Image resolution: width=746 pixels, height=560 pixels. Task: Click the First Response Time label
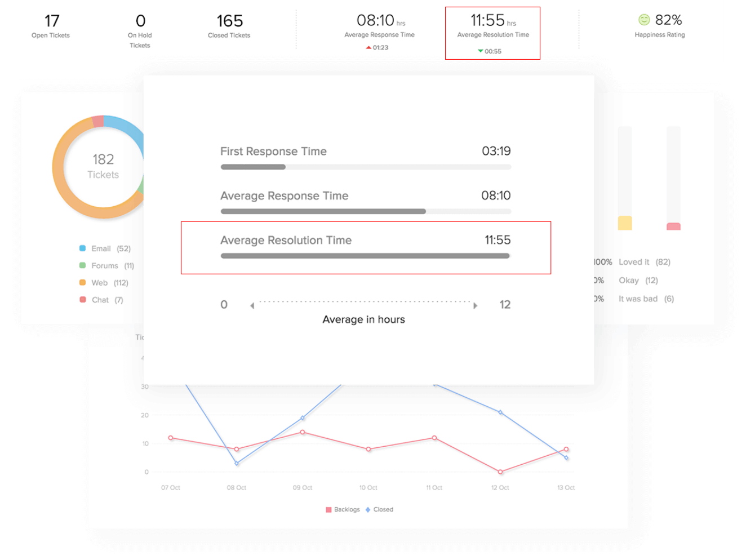pos(273,152)
